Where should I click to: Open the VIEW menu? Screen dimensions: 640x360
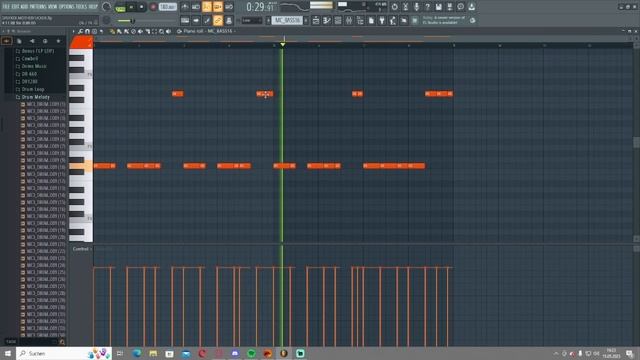tap(53, 7)
